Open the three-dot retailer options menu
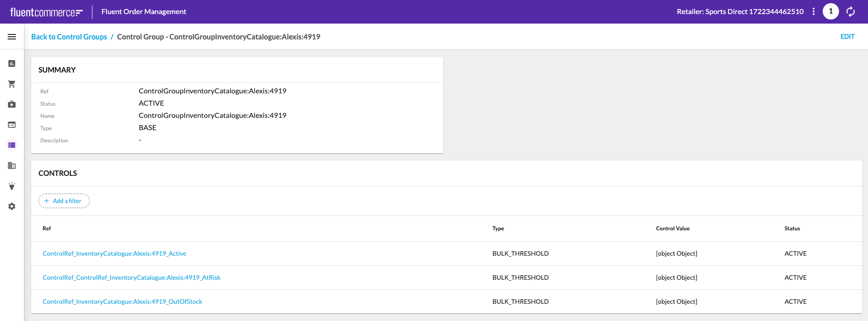 [814, 12]
